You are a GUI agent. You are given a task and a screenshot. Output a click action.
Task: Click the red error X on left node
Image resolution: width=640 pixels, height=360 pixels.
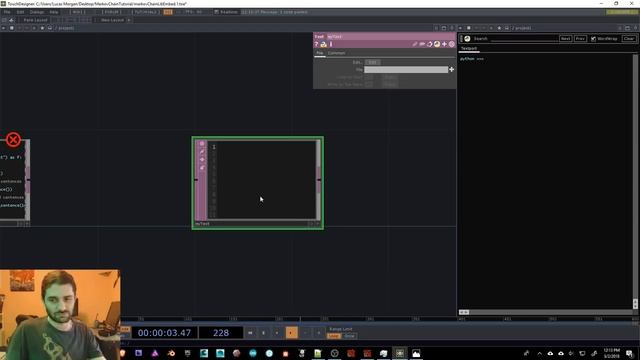13,140
